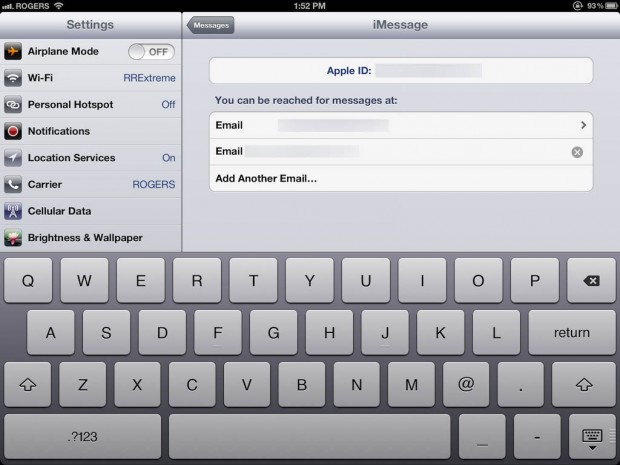This screenshot has height=465, width=620.
Task: Open Wi-Fi row showing RRExtreme
Action: point(91,78)
